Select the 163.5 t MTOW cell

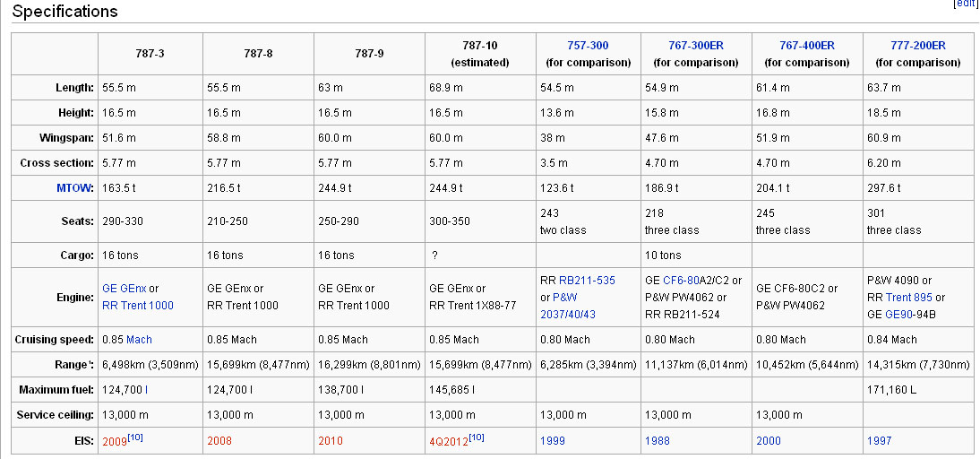tap(150, 187)
